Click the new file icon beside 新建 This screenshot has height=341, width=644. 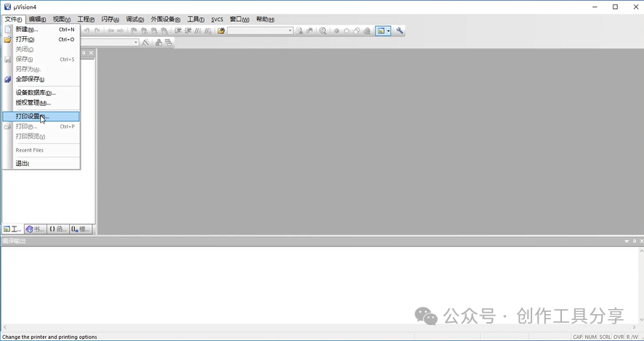coord(8,30)
